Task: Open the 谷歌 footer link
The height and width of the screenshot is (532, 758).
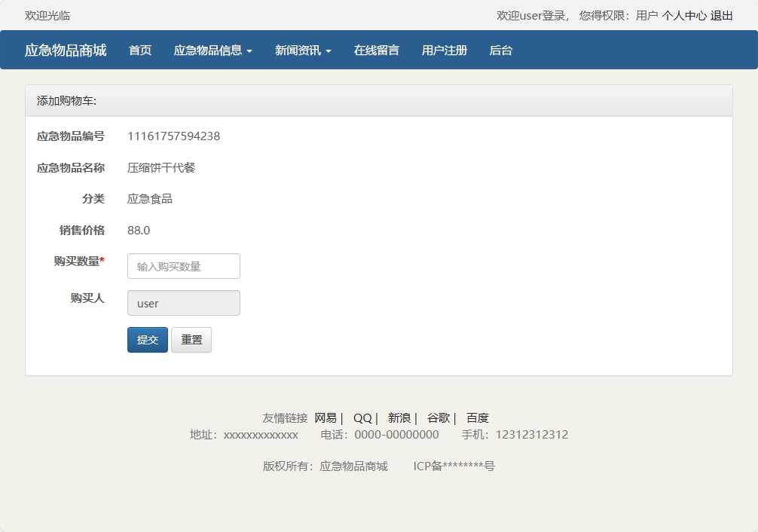Action: [438, 417]
